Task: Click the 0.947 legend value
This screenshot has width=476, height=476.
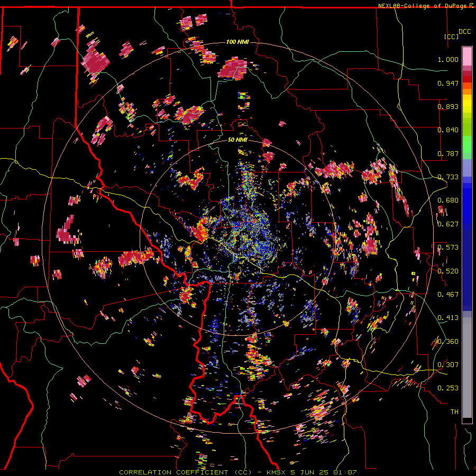Action: pyautogui.click(x=448, y=83)
